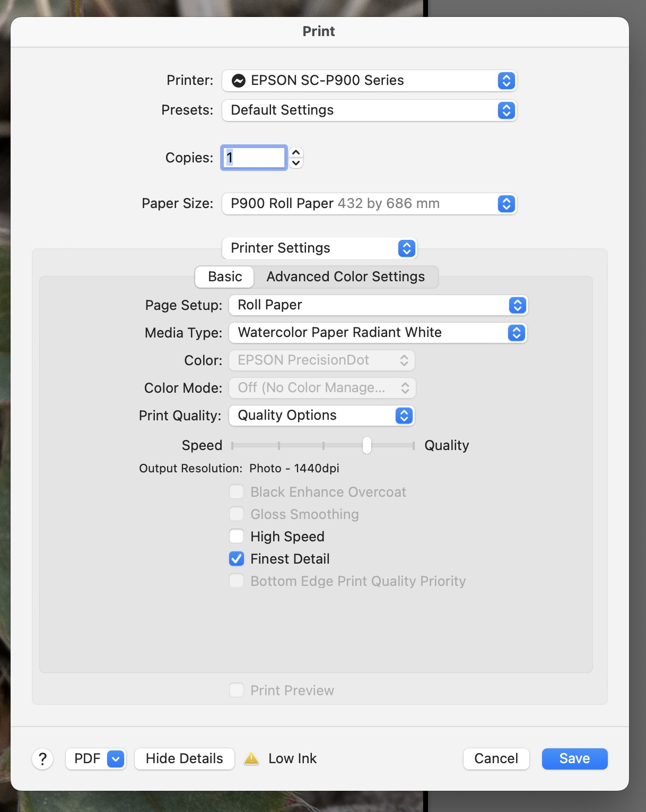Switch to the Advanced Color Settings tab
The width and height of the screenshot is (646, 812).
click(346, 277)
